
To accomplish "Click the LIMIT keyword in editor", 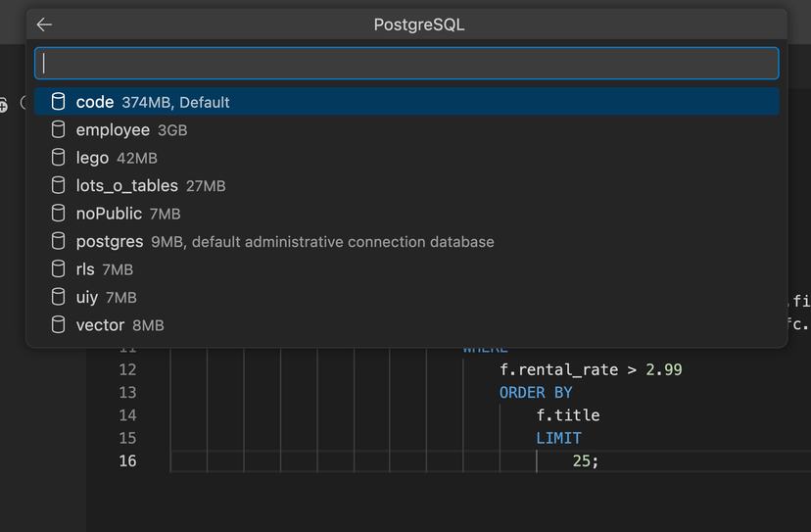I will pyautogui.click(x=558, y=438).
